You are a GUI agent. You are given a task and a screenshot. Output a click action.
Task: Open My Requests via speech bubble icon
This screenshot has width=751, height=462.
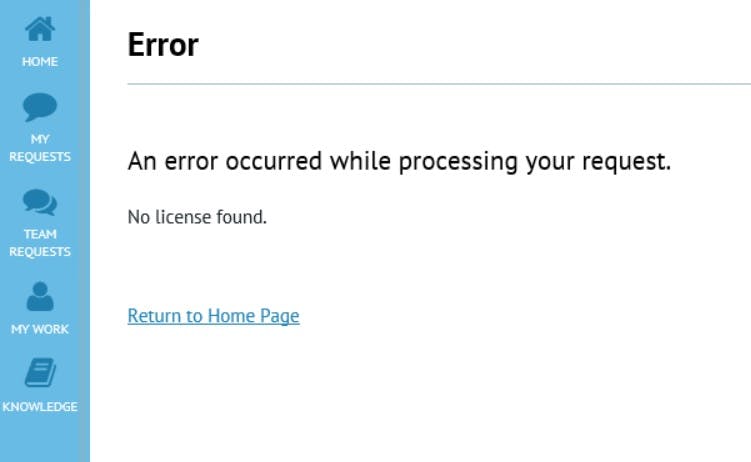[40, 106]
